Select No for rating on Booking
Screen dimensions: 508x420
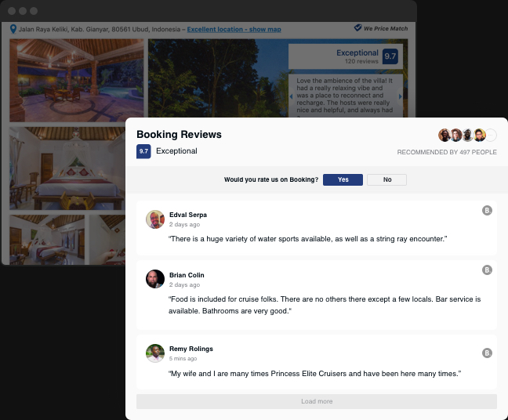[x=386, y=179]
